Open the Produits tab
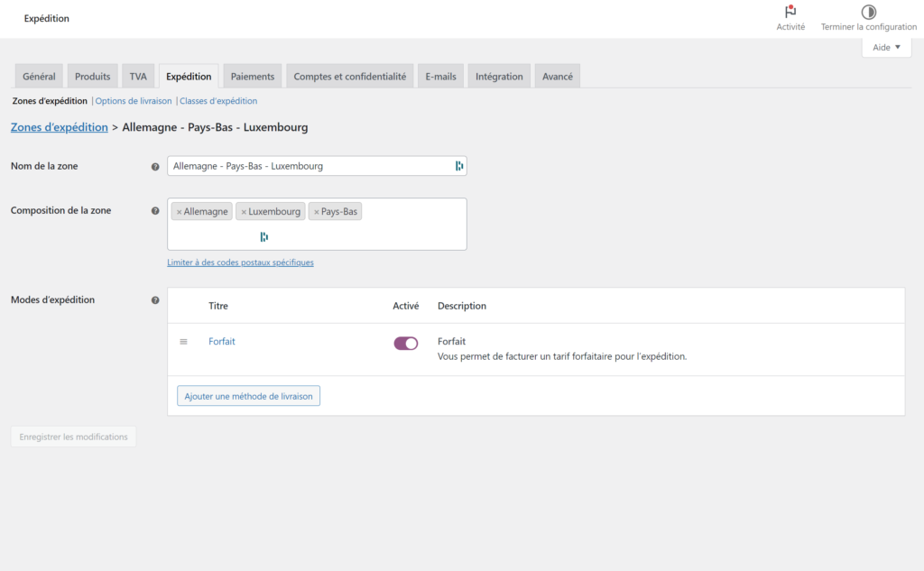Viewport: 924px width, 571px height. coord(93,76)
